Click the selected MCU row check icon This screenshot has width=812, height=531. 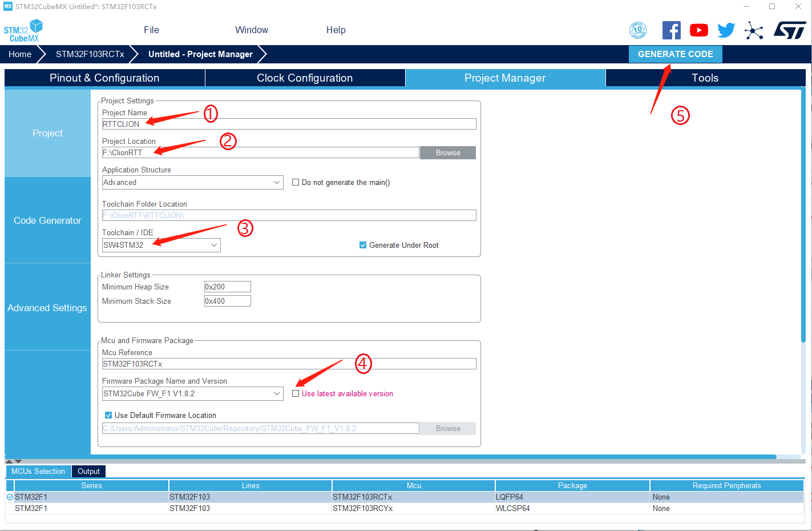[10, 497]
